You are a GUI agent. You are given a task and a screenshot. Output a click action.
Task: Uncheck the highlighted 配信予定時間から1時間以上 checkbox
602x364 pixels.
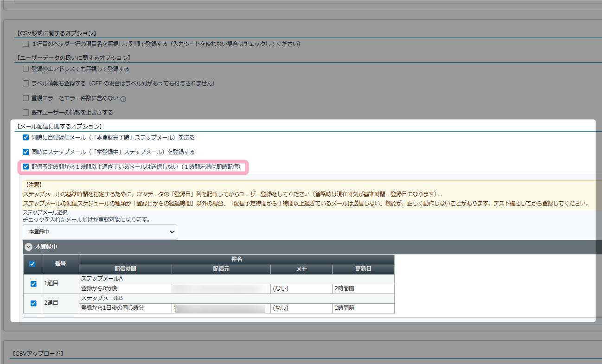tap(26, 166)
